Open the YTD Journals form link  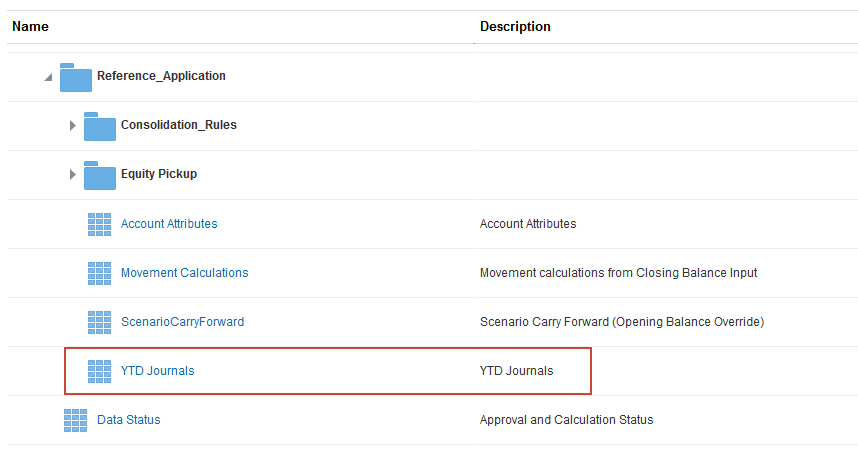157,371
